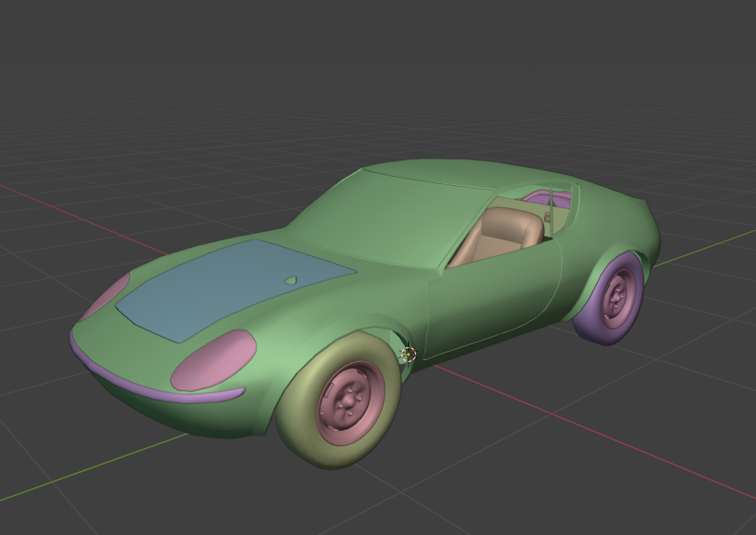Click the small emblem on the hood
756x535 pixels.
point(291,280)
